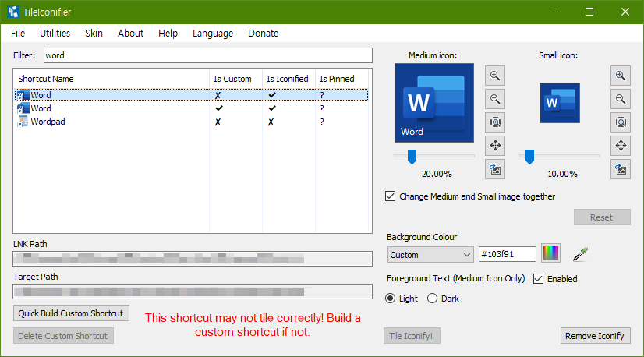
Task: Click the medium icon size slider handle
Action: click(x=412, y=157)
